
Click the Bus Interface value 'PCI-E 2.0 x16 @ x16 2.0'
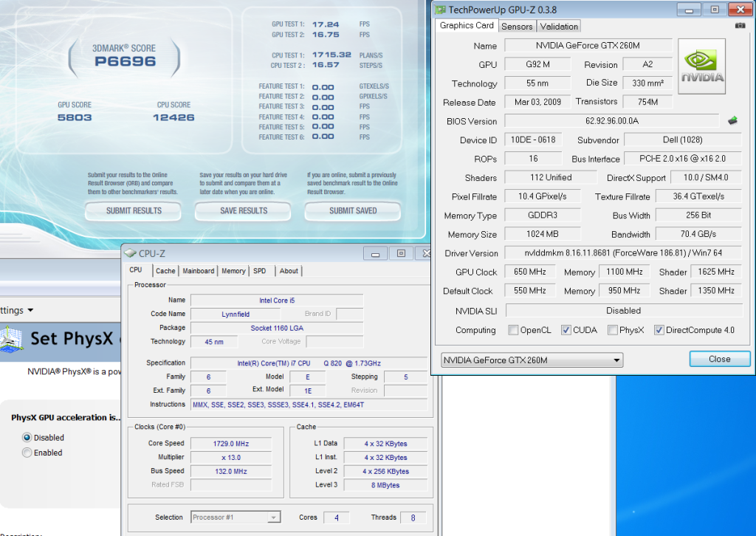683,159
